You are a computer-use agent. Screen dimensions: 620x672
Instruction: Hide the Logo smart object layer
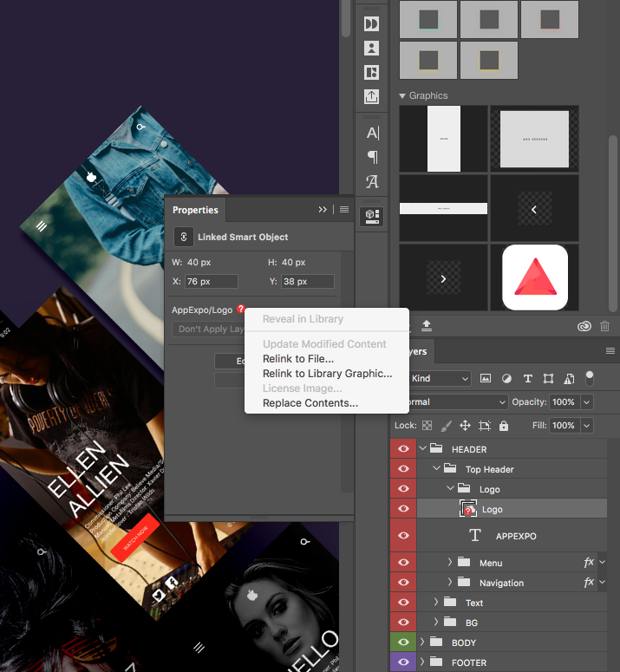[x=403, y=509]
